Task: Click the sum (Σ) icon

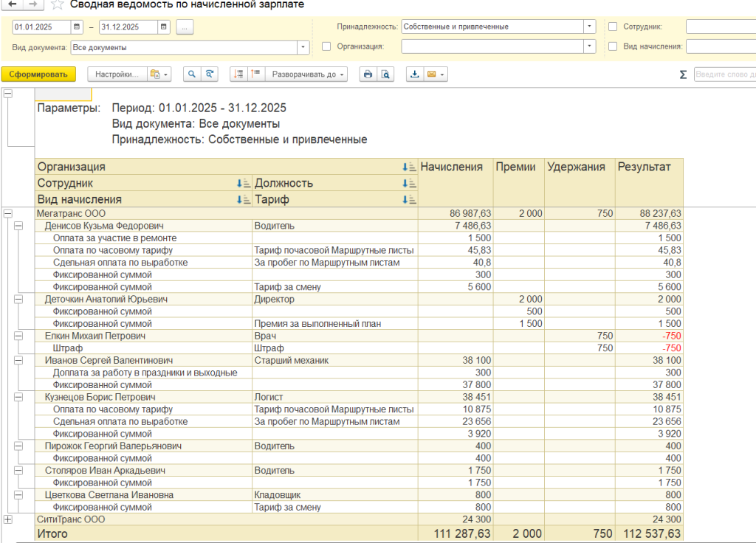Action: [683, 75]
